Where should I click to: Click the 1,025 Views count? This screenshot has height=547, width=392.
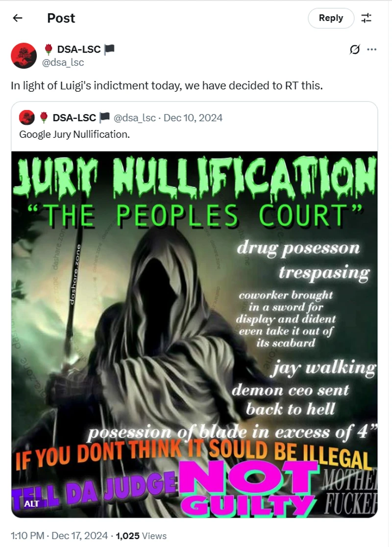[141, 536]
